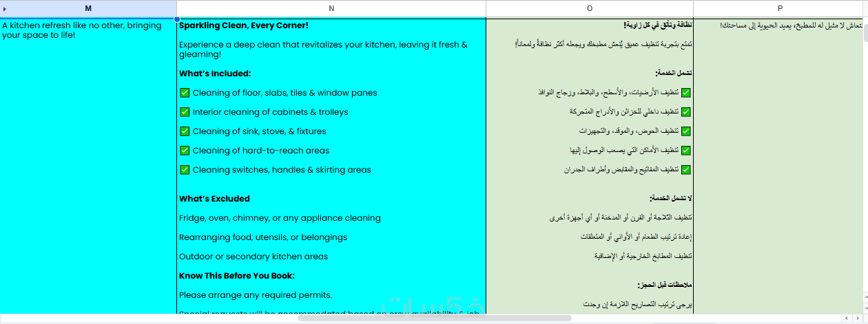The width and height of the screenshot is (868, 324).
Task: Click Arabic heading 'لا تشمل الخدمة:'
Action: point(670,198)
